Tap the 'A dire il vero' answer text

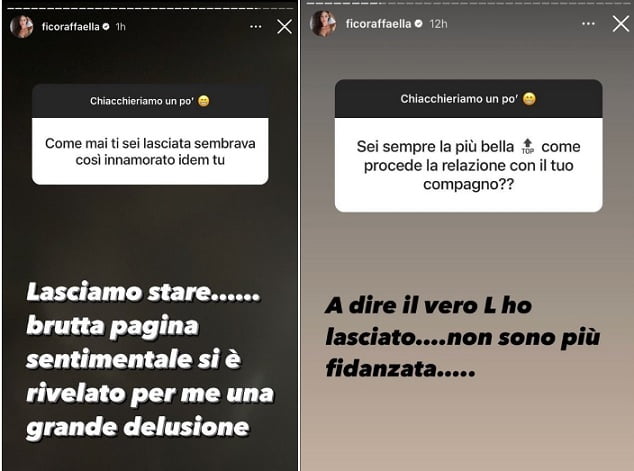(463, 337)
